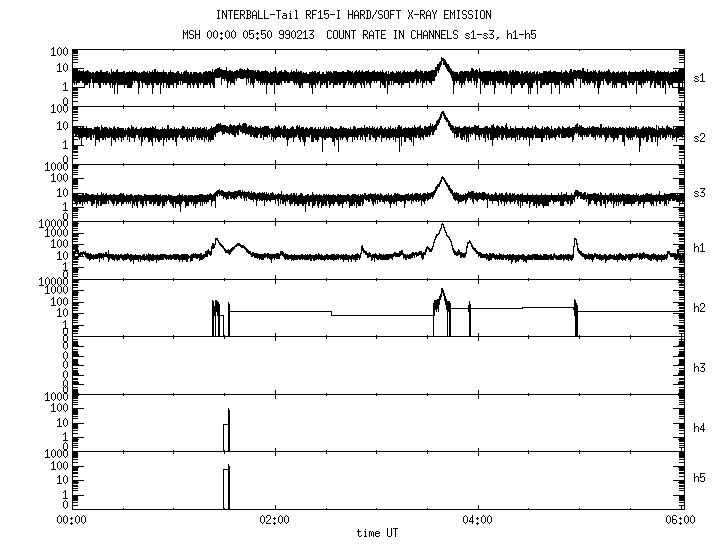Click the s1 channel label
The height and width of the screenshot is (550, 720).
click(699, 77)
